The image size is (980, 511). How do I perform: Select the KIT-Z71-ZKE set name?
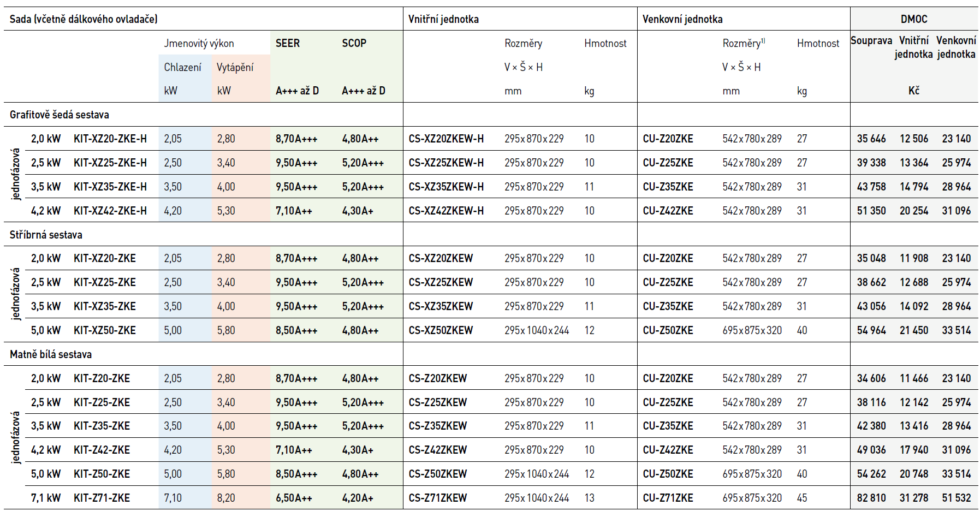[x=102, y=498]
